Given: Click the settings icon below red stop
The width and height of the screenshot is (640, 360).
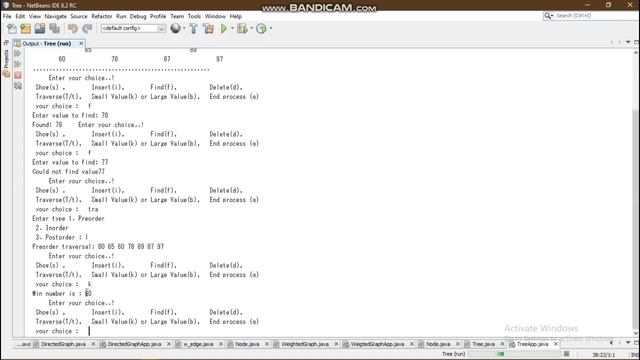Looking at the screenshot, I should (18, 86).
